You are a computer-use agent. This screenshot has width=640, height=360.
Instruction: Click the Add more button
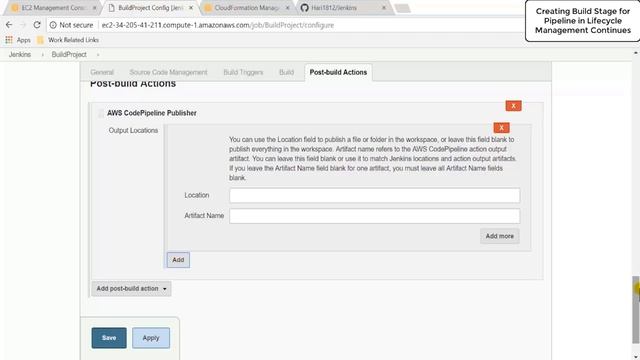pyautogui.click(x=500, y=236)
